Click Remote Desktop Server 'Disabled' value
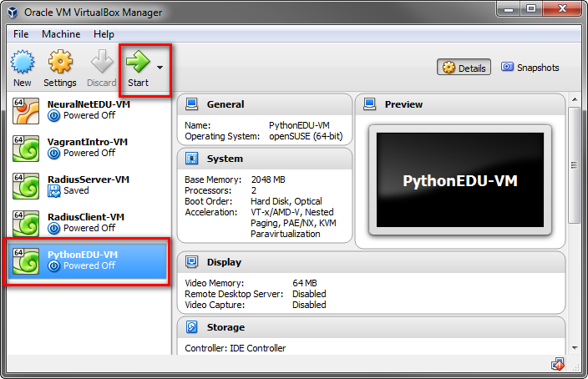The image size is (588, 379). 309,294
